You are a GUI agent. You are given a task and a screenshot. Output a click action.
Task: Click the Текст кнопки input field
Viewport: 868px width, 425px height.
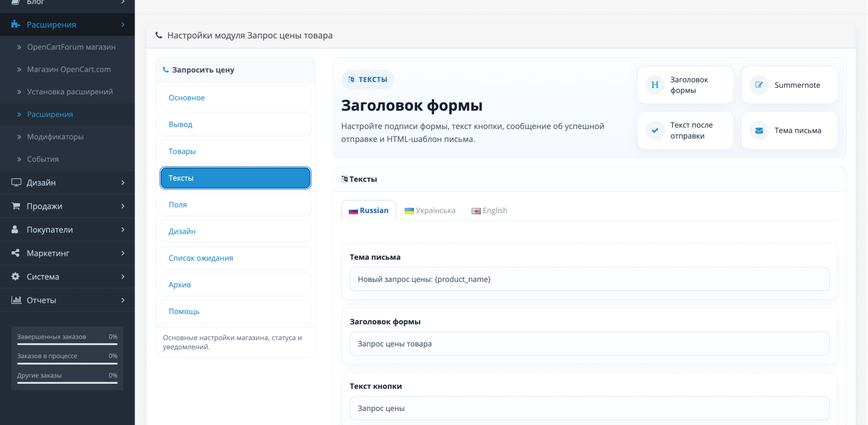tap(589, 408)
